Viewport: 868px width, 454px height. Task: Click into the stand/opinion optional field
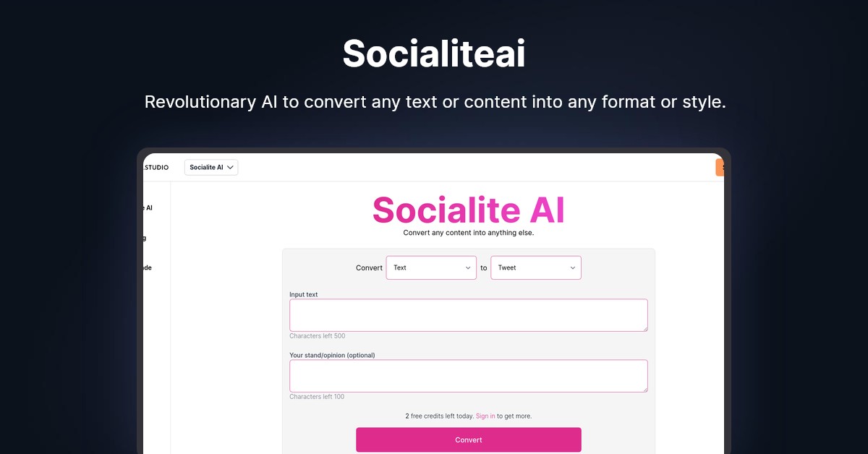coord(468,376)
